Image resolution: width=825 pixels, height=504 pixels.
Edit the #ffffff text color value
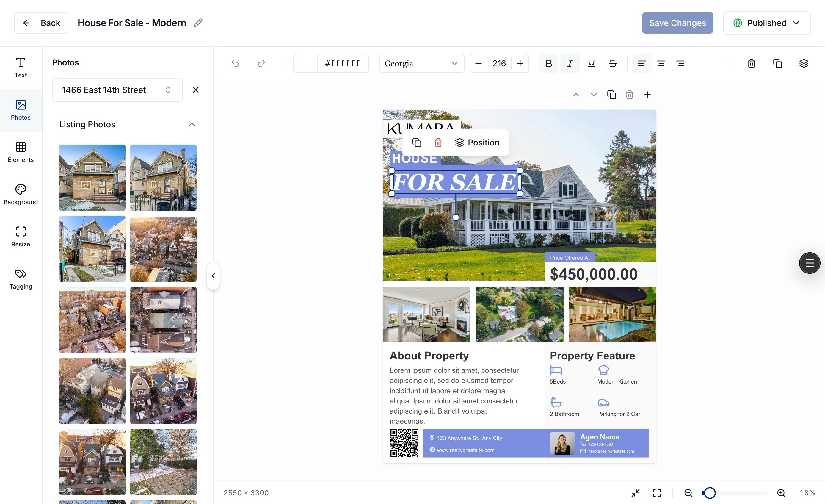pyautogui.click(x=342, y=63)
